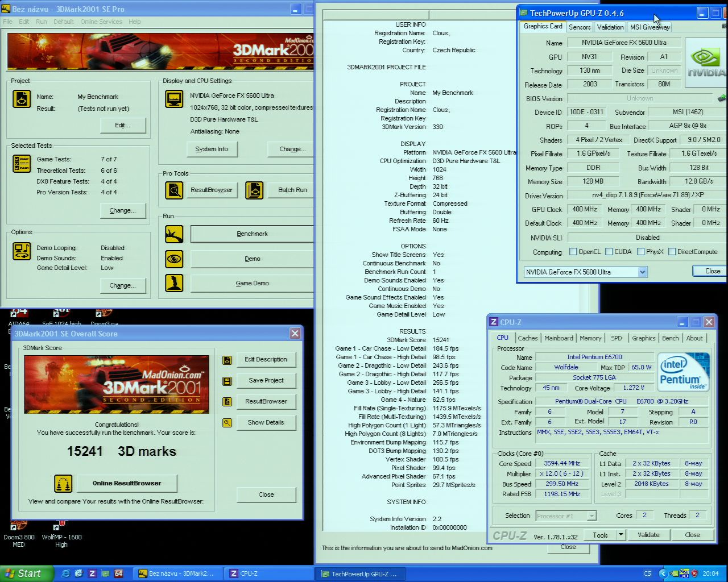
Task: Click Change button under Options
Action: click(x=123, y=285)
